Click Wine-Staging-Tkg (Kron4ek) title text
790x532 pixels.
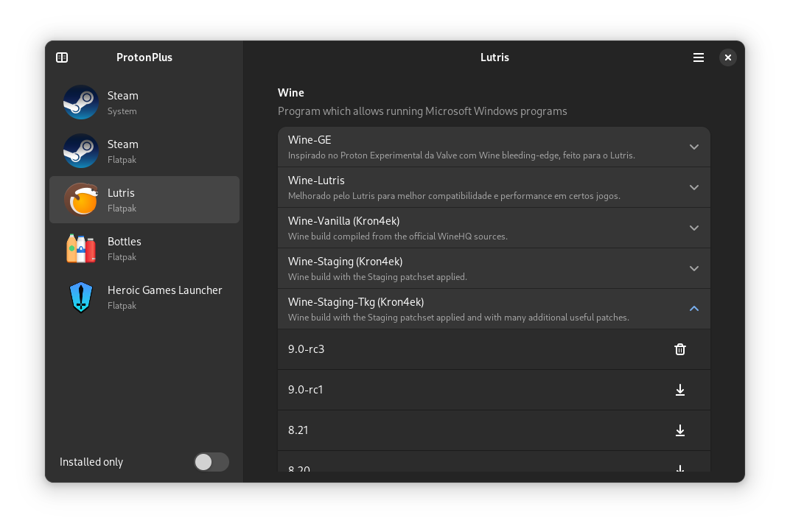[356, 302]
